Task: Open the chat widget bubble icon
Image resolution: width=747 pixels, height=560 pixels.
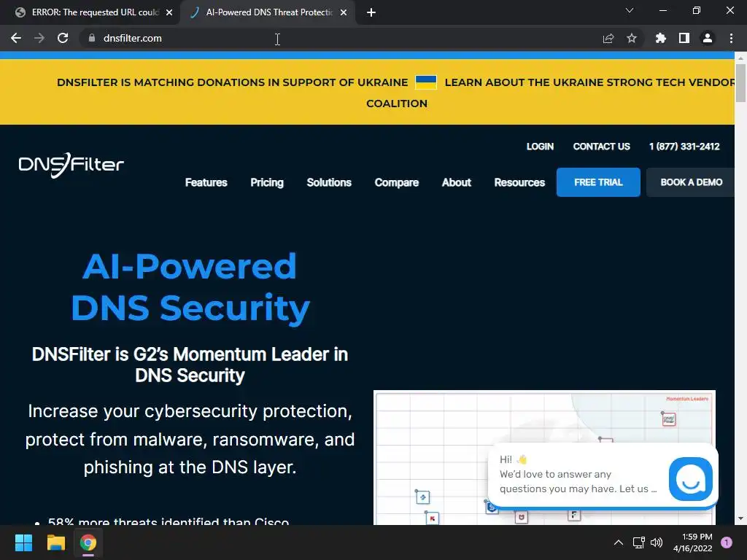Action: (690, 479)
